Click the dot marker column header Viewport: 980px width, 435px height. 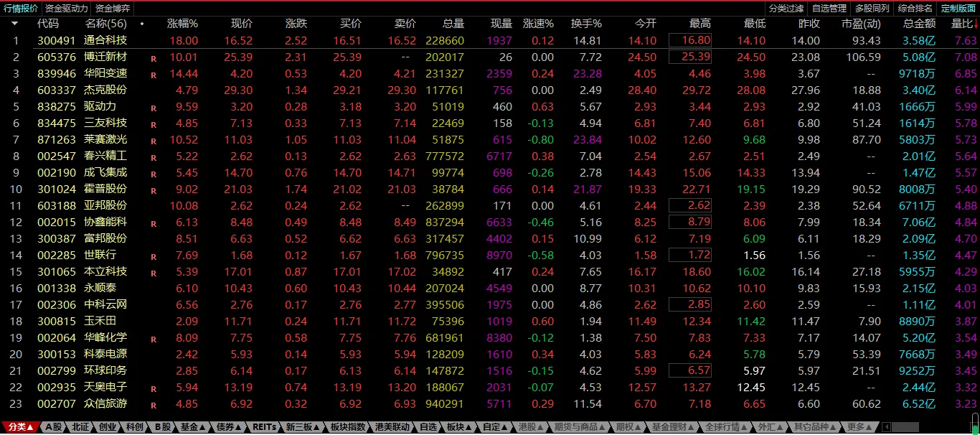click(x=142, y=24)
